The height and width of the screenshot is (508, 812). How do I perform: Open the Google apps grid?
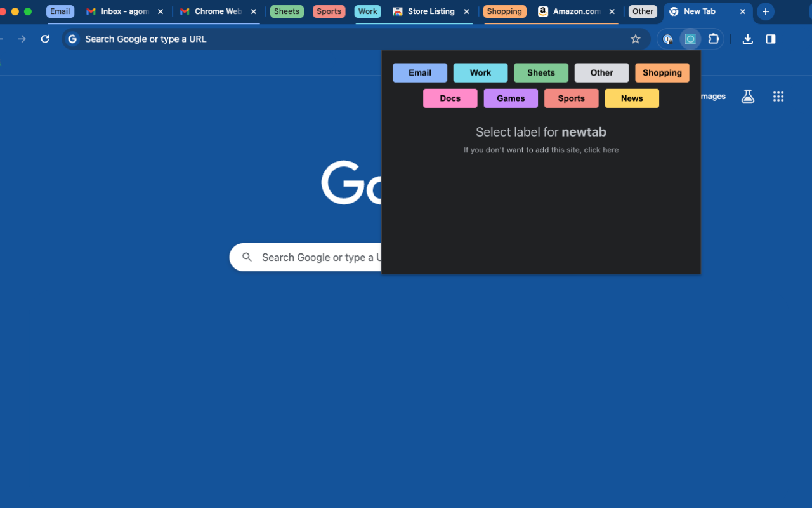point(778,96)
